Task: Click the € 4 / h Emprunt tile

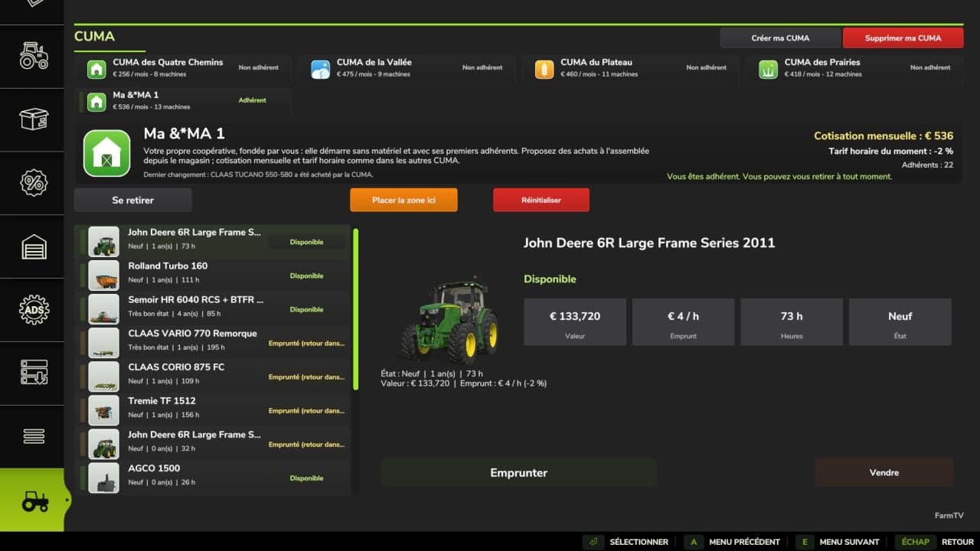Action: point(683,323)
